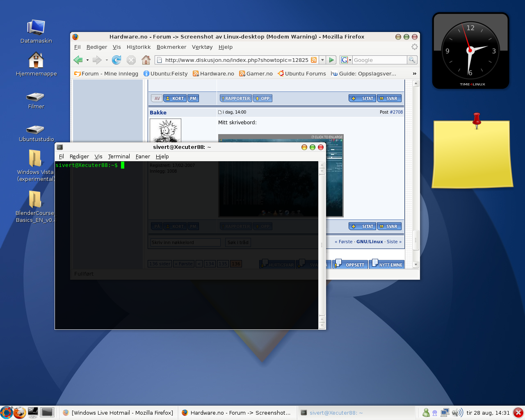This screenshot has height=420, width=525.
Task: Click the desktop screenshot thumbnail in post
Action: click(x=281, y=176)
